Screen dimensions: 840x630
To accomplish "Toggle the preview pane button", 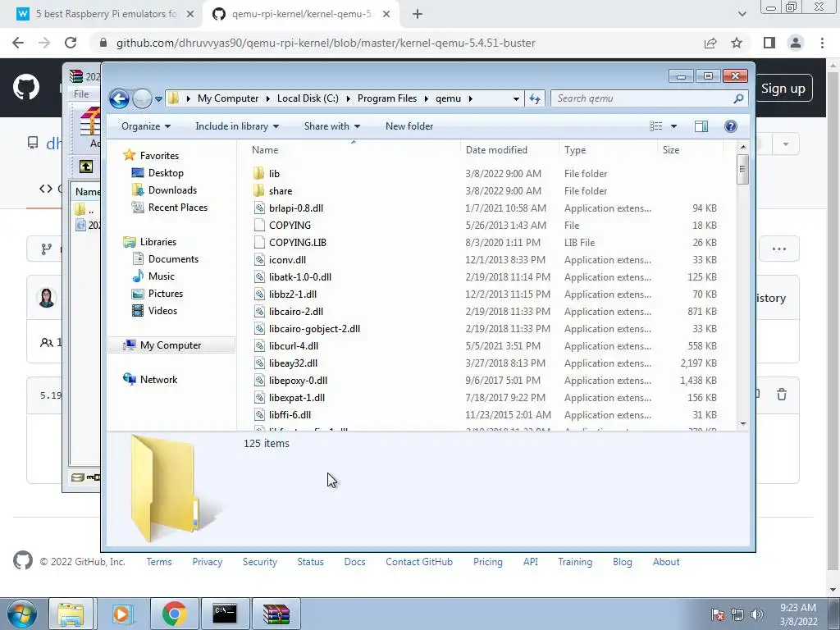I will click(x=701, y=126).
